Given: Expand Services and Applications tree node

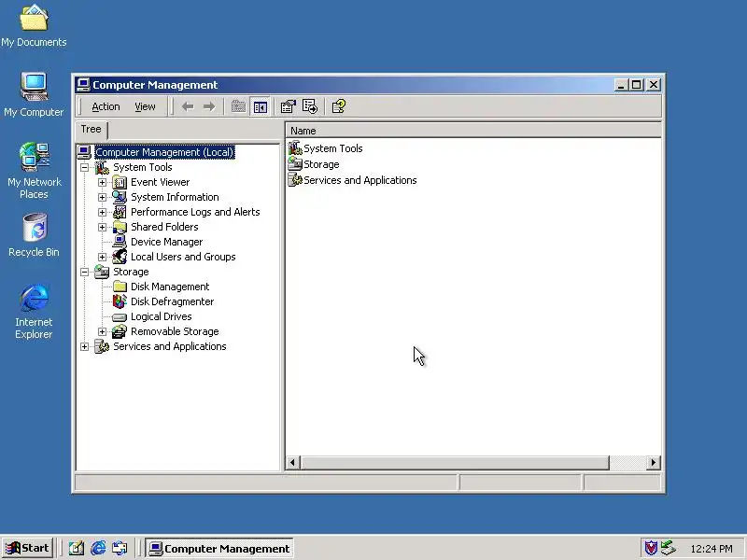Looking at the screenshot, I should pyautogui.click(x=84, y=346).
